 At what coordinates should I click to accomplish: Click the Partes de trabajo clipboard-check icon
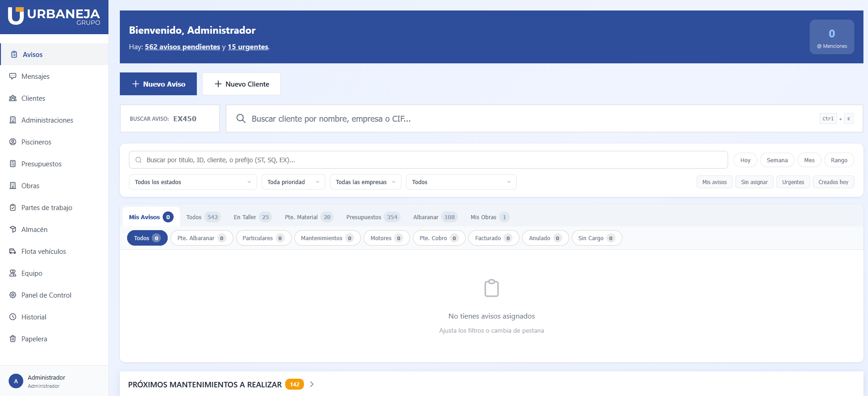click(x=13, y=207)
